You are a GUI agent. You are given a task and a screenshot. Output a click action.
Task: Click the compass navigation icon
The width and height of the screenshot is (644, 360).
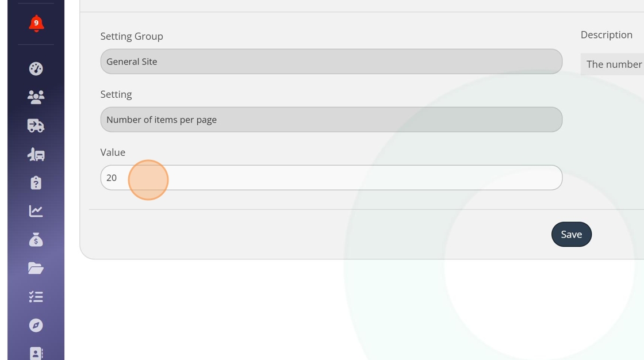pos(36,325)
